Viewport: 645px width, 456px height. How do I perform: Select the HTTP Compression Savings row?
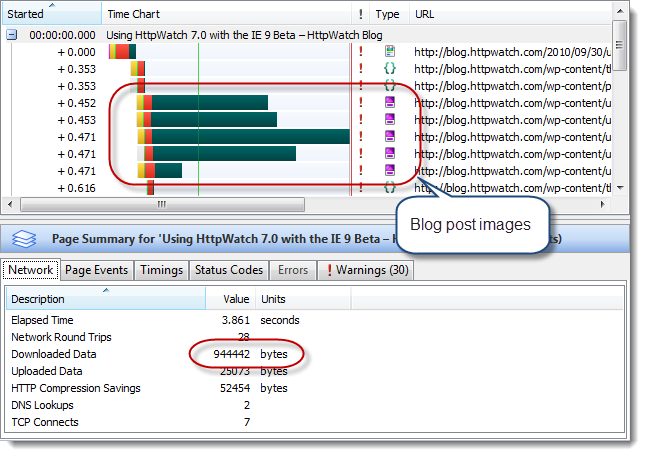(x=315, y=388)
